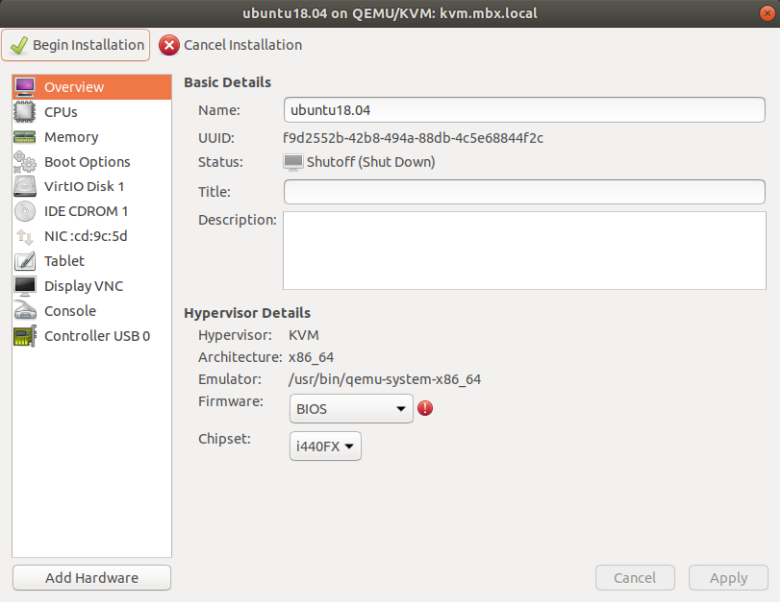780x602 pixels.
Task: Begin Installation button text
Action: tap(89, 45)
